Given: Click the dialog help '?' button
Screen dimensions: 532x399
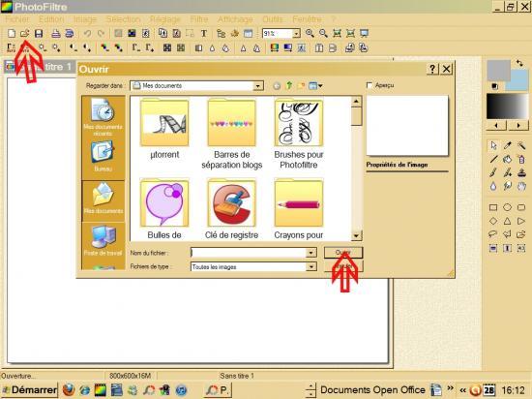Looking at the screenshot, I should coord(432,69).
